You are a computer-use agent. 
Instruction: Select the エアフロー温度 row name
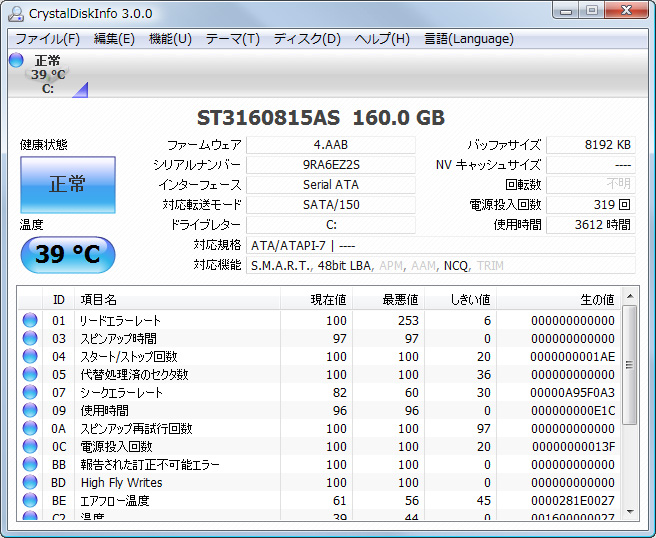(x=115, y=500)
